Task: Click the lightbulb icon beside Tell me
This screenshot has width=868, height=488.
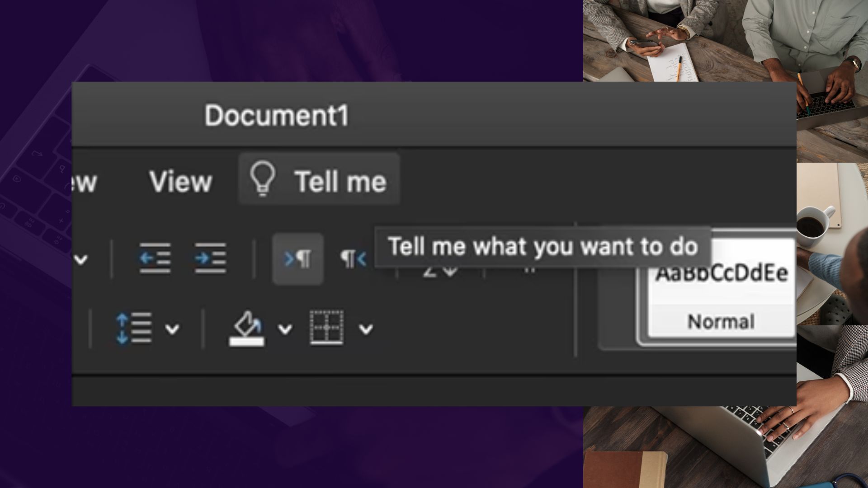Action: click(263, 179)
